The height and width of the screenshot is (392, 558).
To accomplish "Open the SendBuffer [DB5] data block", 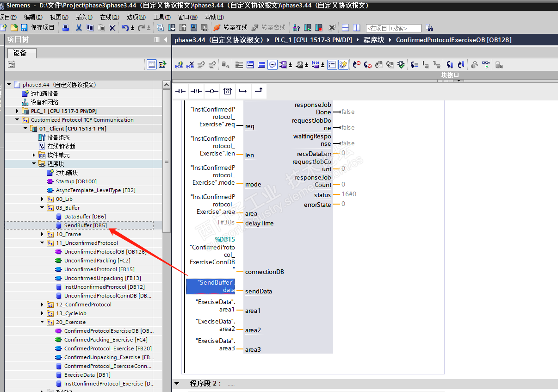I will click(85, 225).
